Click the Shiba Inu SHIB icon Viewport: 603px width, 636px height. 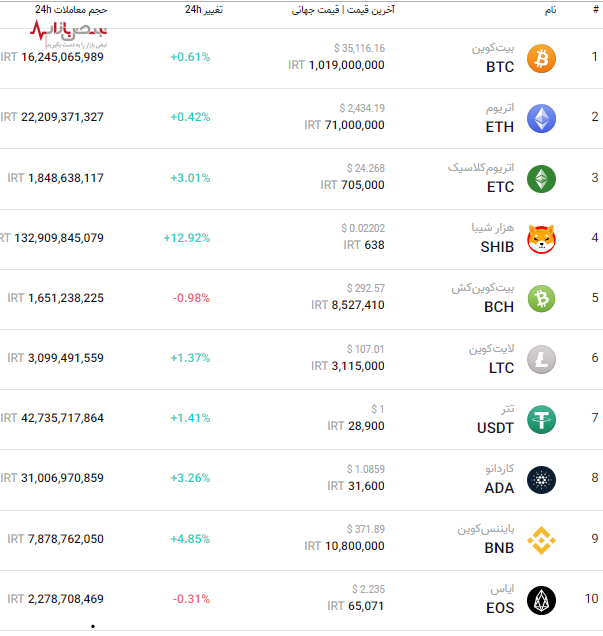click(x=541, y=238)
